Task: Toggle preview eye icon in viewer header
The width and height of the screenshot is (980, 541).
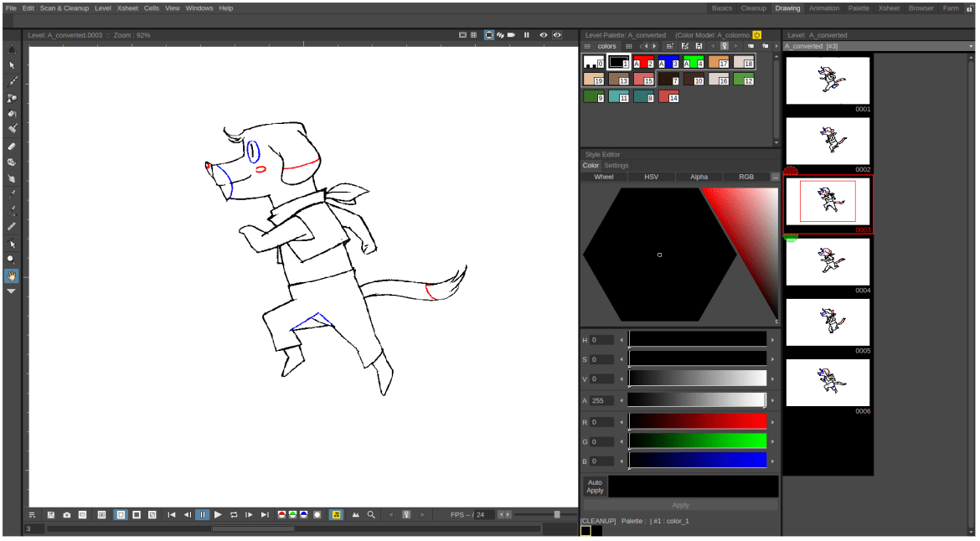Action: (543, 35)
